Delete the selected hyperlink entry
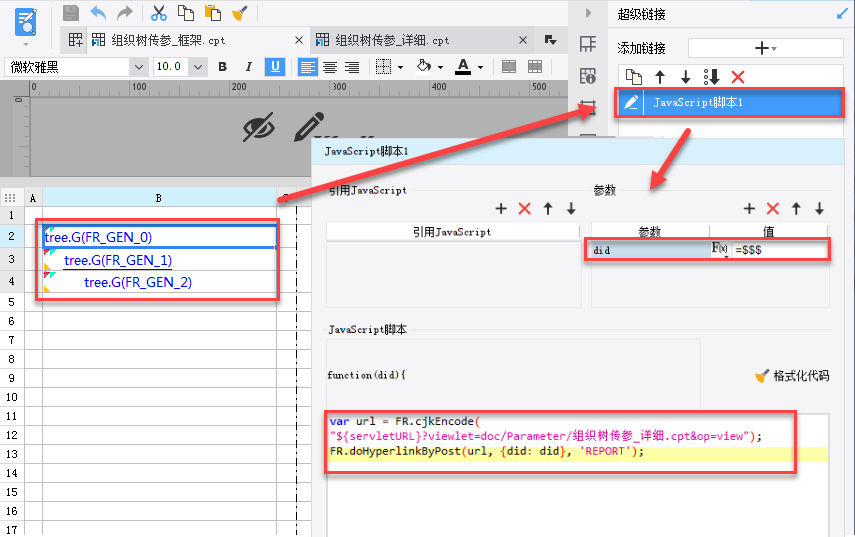This screenshot has height=537, width=855. pyautogui.click(x=738, y=77)
